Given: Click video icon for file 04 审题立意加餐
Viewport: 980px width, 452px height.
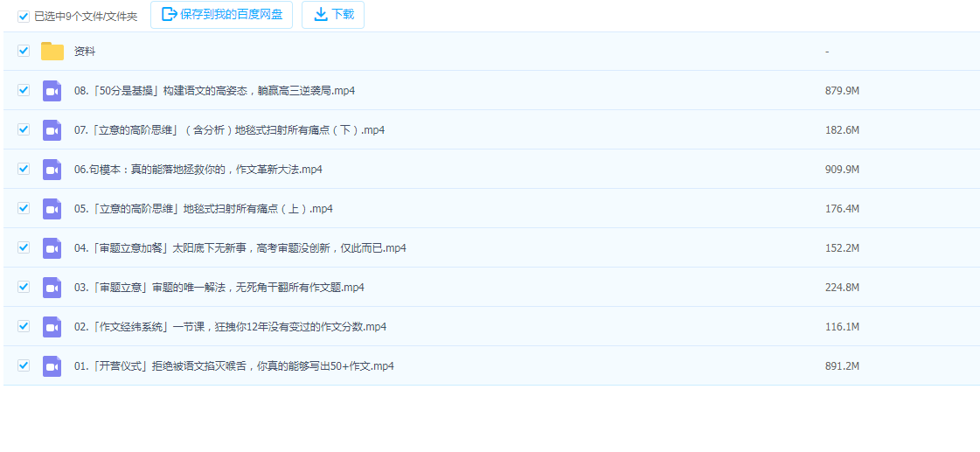Looking at the screenshot, I should click(x=52, y=248).
